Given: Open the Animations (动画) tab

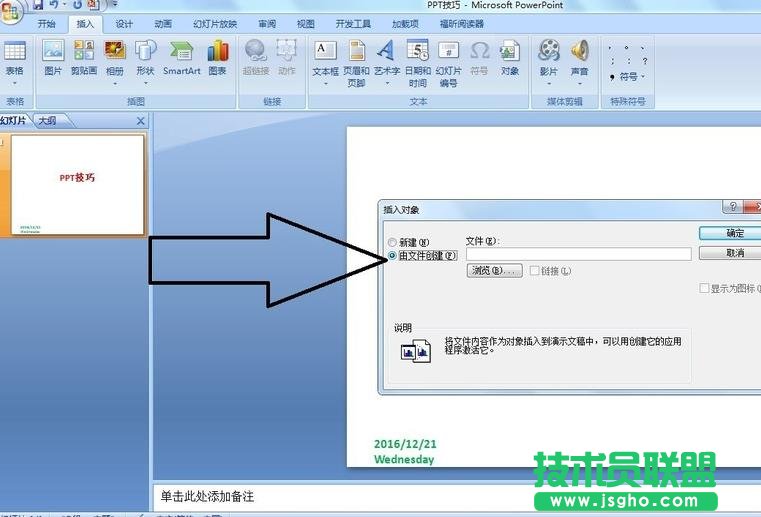Looking at the screenshot, I should point(163,24).
